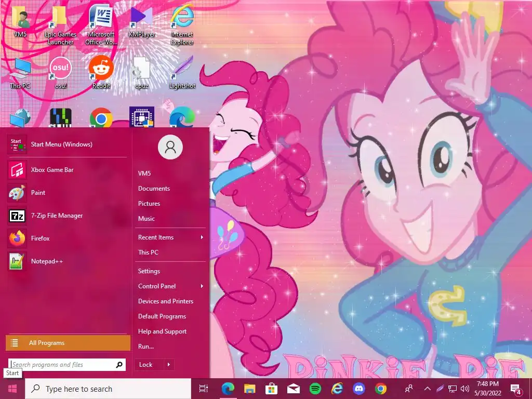Open the clock showing 7:48 PM
Viewport: 532px width, 399px height.
[487, 389]
